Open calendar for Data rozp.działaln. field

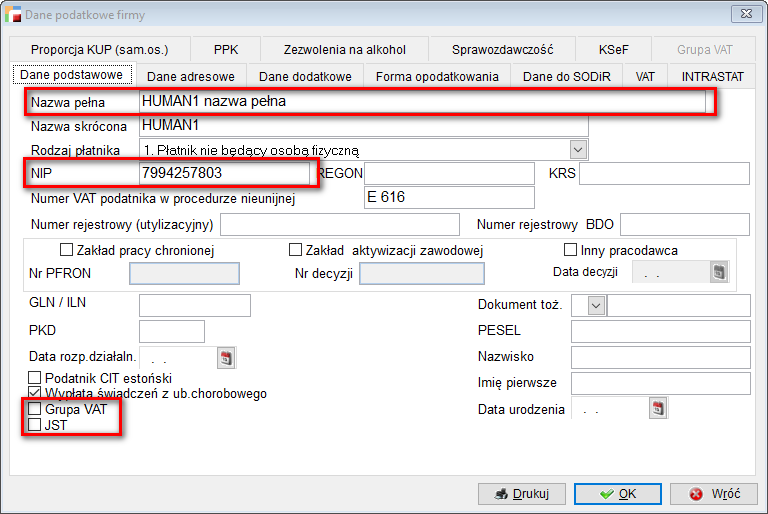pyautogui.click(x=225, y=357)
